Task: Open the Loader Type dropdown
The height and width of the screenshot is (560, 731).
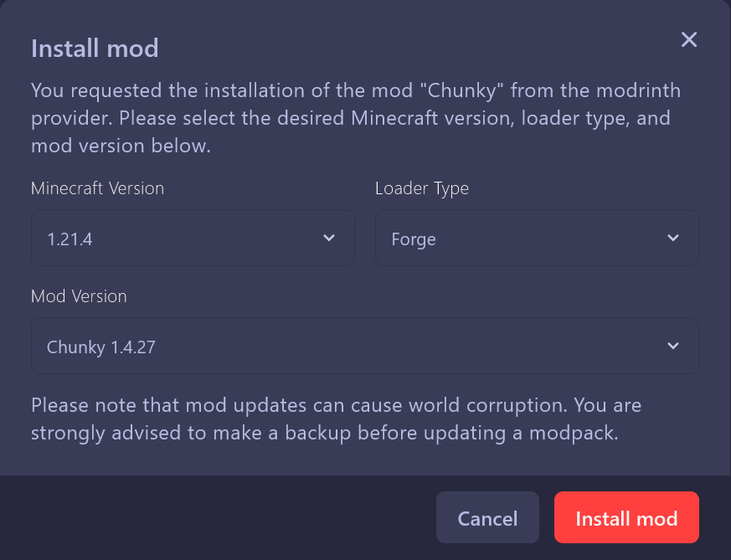Action: (x=536, y=239)
